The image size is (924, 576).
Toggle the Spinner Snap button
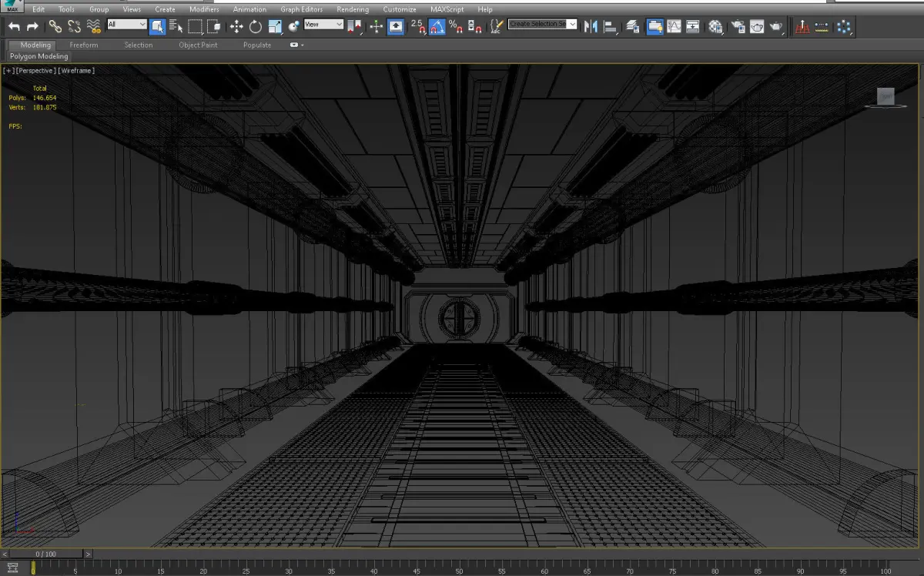474,26
